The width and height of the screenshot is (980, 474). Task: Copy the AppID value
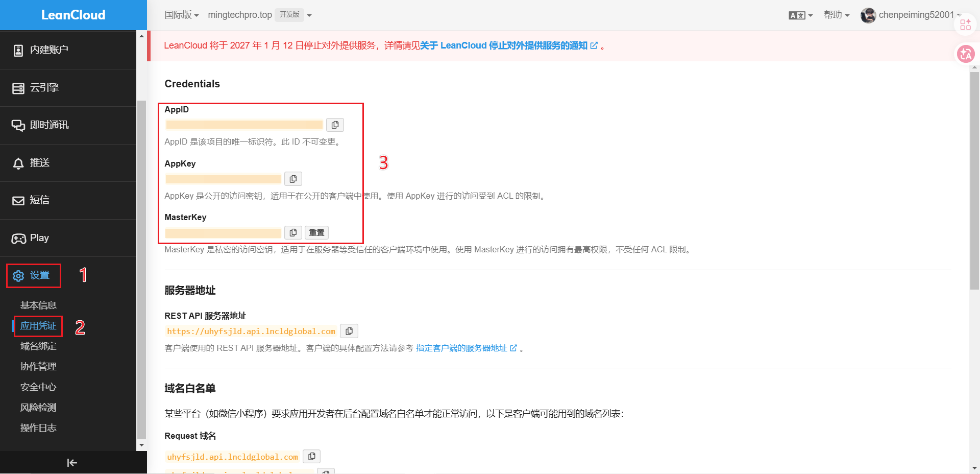(x=335, y=125)
